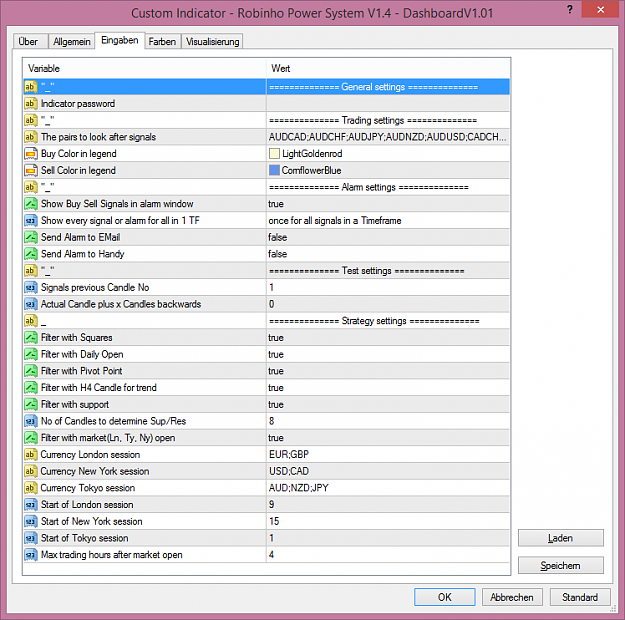Click the Variable column header
Screen dimensions: 625x620
(144, 69)
